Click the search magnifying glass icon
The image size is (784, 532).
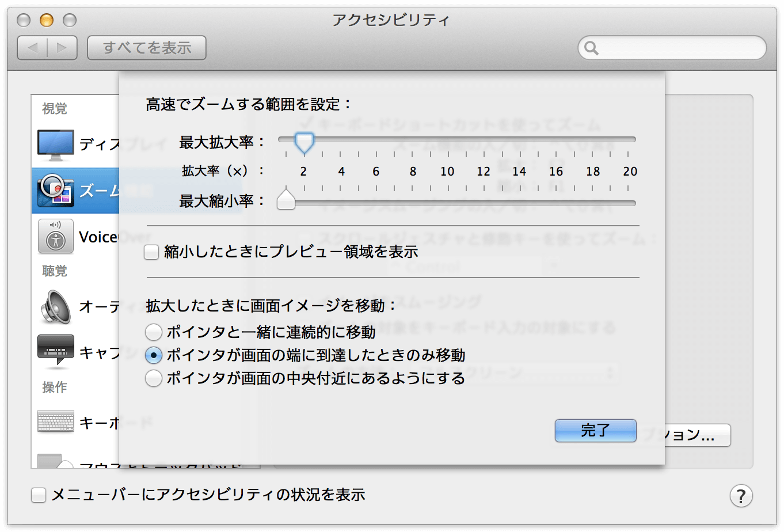point(591,48)
